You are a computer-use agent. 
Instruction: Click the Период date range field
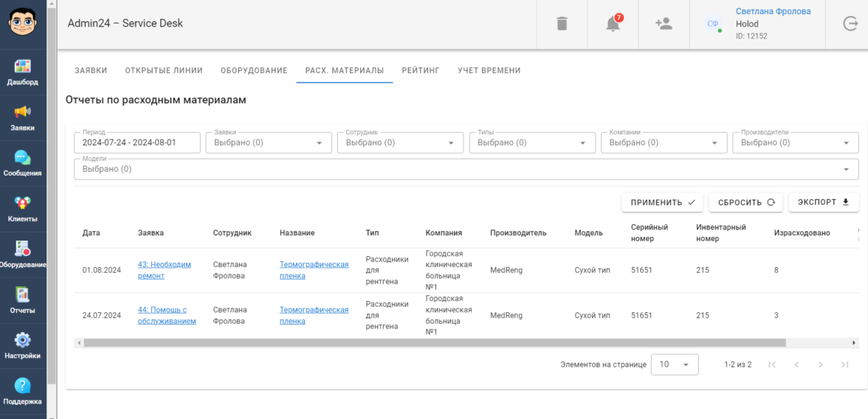click(137, 143)
